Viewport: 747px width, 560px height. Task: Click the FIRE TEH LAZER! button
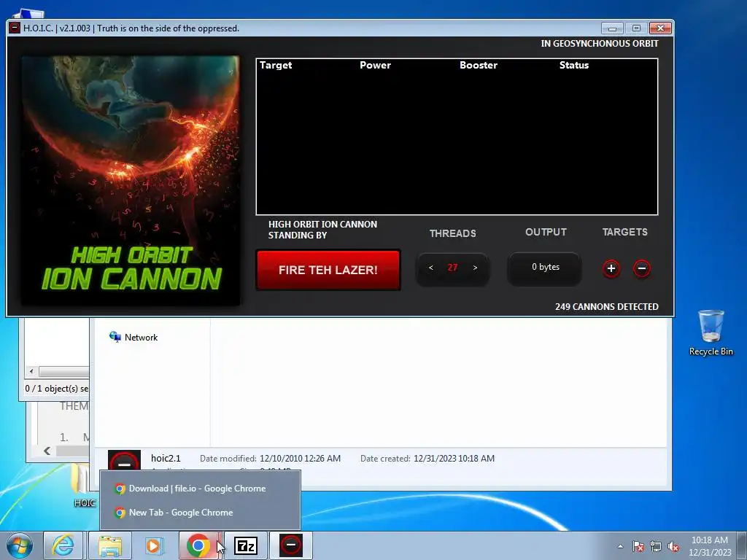click(x=328, y=270)
